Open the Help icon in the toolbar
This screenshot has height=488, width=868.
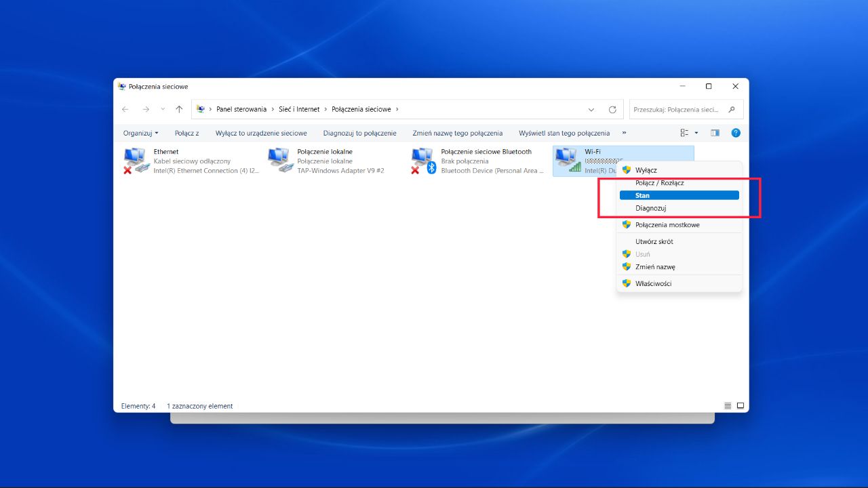(736, 133)
